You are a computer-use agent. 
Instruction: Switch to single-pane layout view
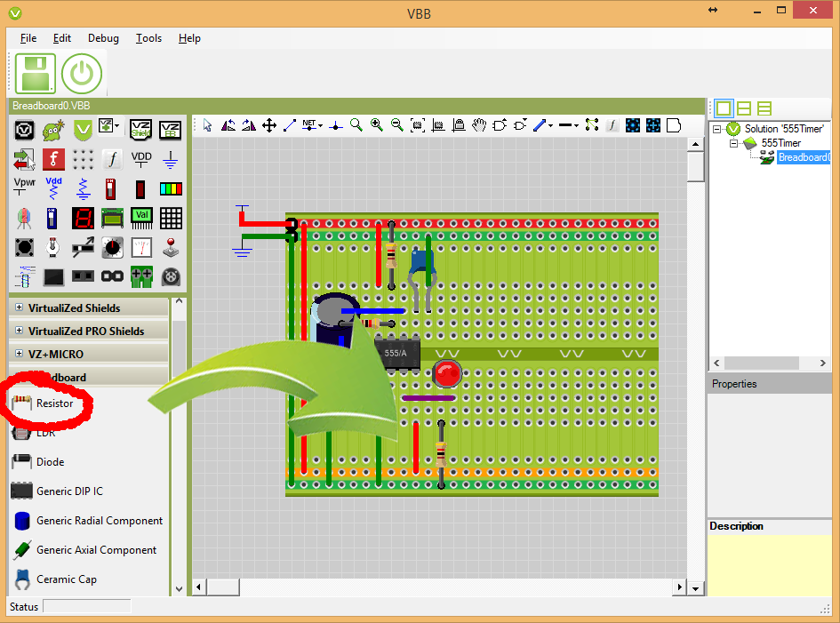[x=724, y=108]
